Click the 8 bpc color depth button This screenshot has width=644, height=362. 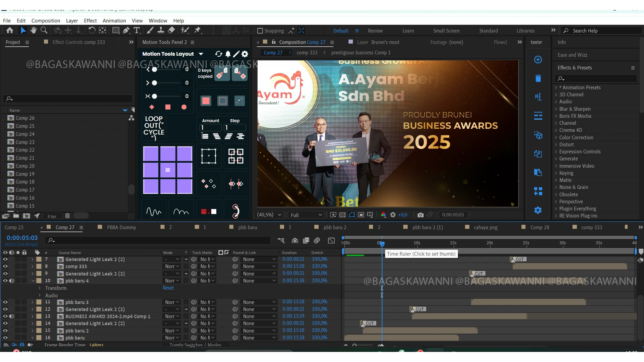(52, 216)
